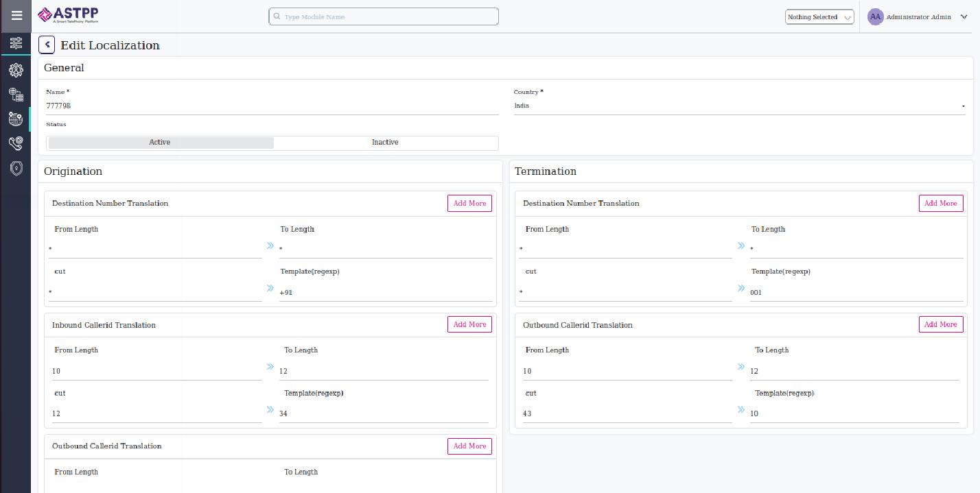Click Origination Destination length double-arrow icon
Image resolution: width=980 pixels, height=493 pixels.
(270, 245)
